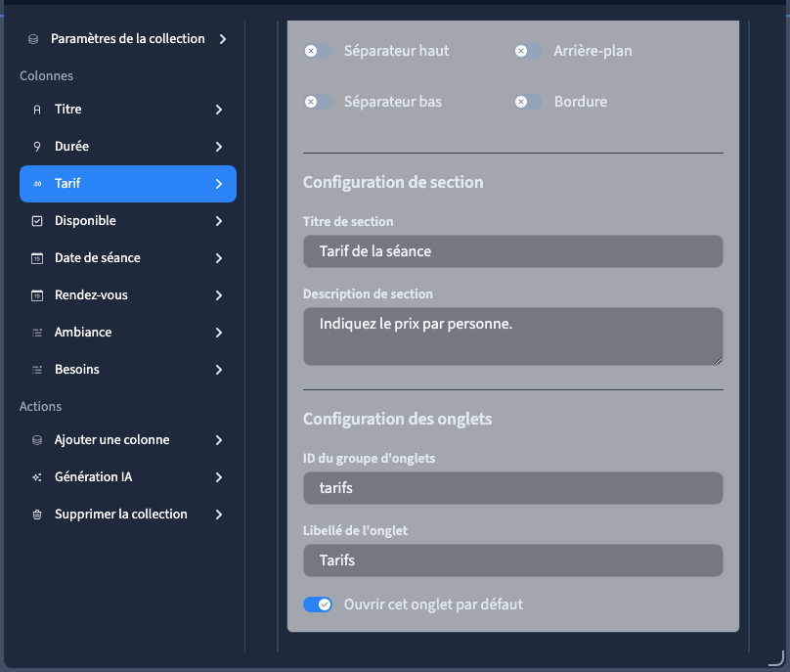The height and width of the screenshot is (672, 790).
Task: Expand the Rendez-vous column chevron
Action: tap(219, 295)
